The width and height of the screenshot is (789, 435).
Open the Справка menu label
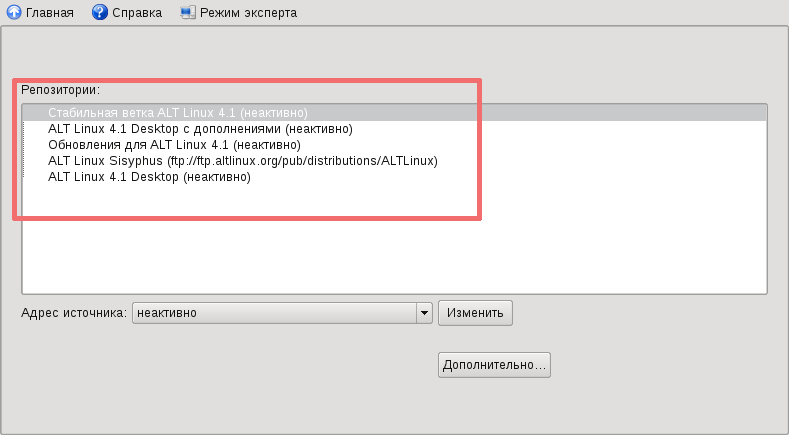point(137,13)
